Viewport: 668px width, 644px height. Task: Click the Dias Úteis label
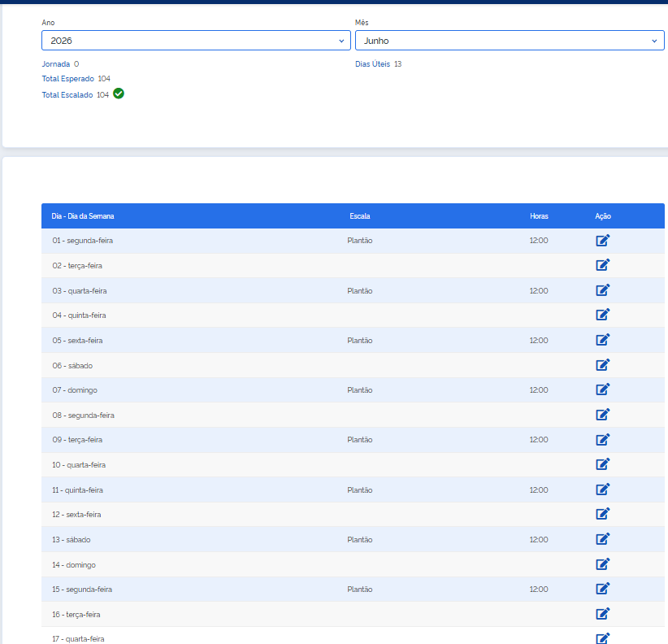tap(373, 64)
